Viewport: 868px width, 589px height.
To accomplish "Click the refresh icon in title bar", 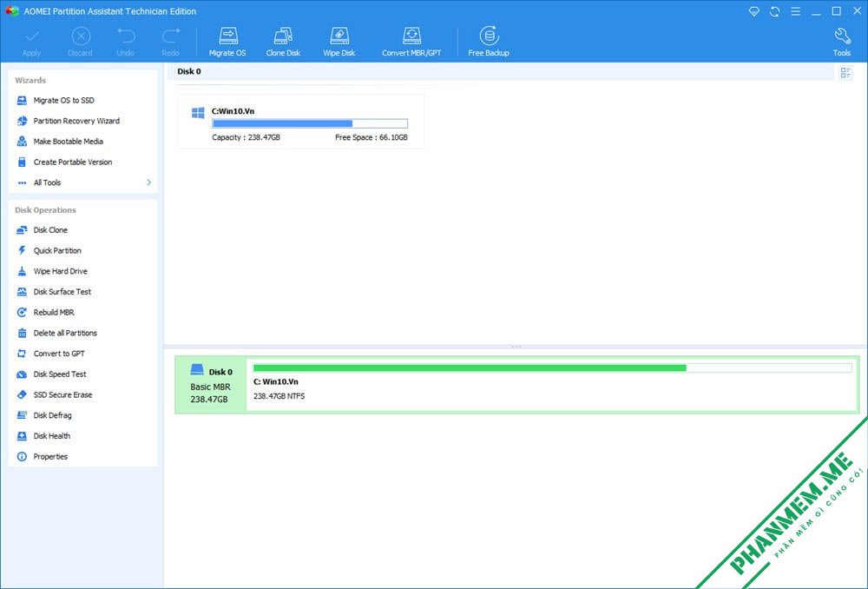I will click(774, 11).
